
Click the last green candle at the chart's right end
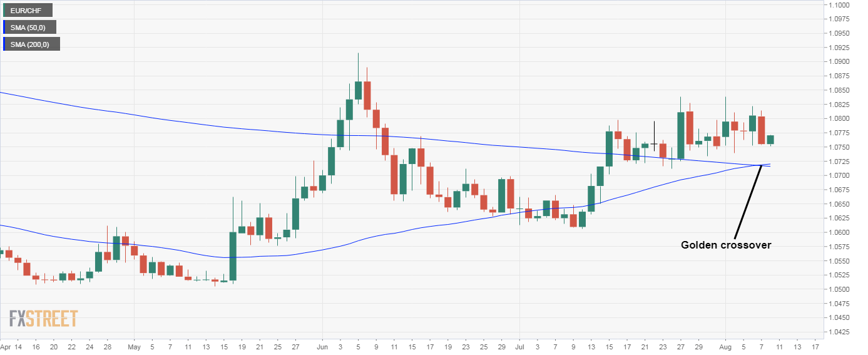click(771, 140)
